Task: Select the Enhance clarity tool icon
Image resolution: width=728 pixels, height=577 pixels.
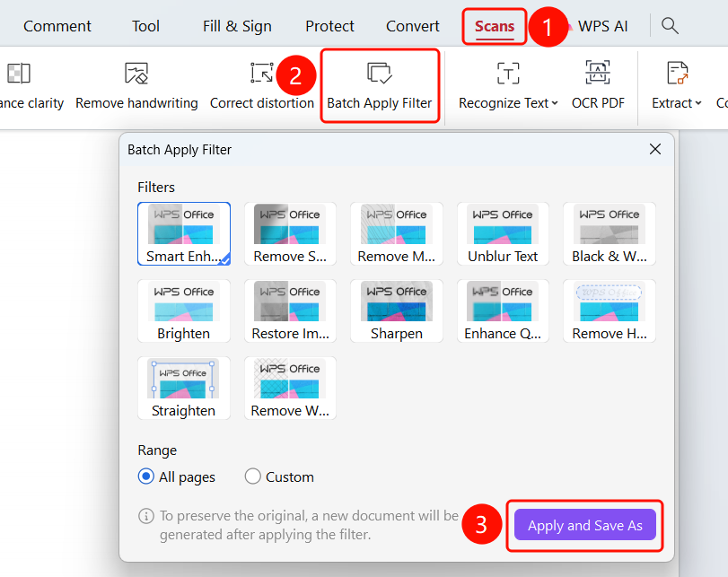Action: tap(19, 74)
